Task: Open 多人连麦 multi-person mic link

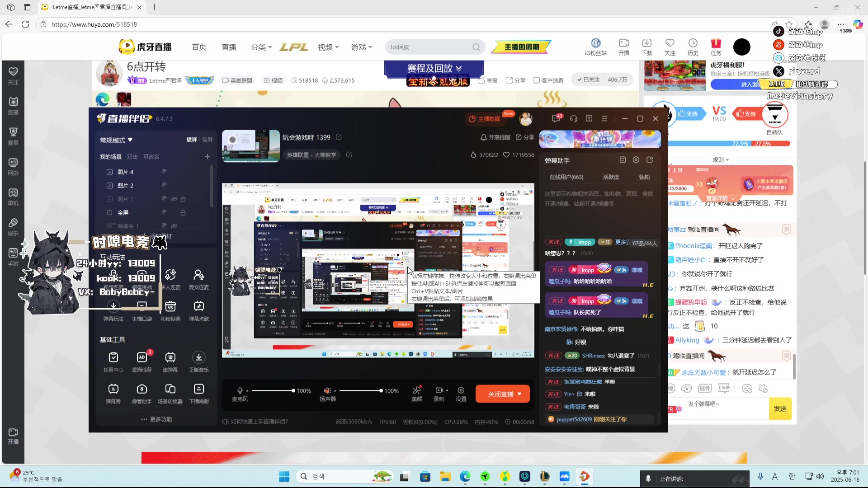Action: pos(170,279)
